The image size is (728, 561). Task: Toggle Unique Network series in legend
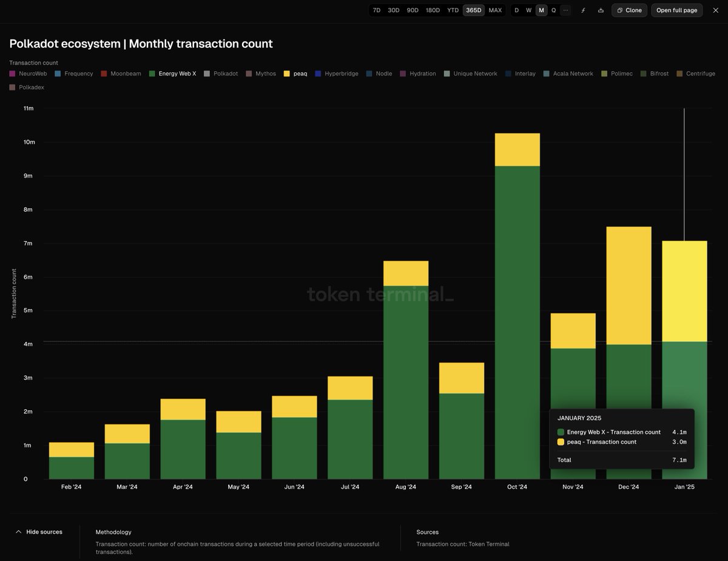471,73
